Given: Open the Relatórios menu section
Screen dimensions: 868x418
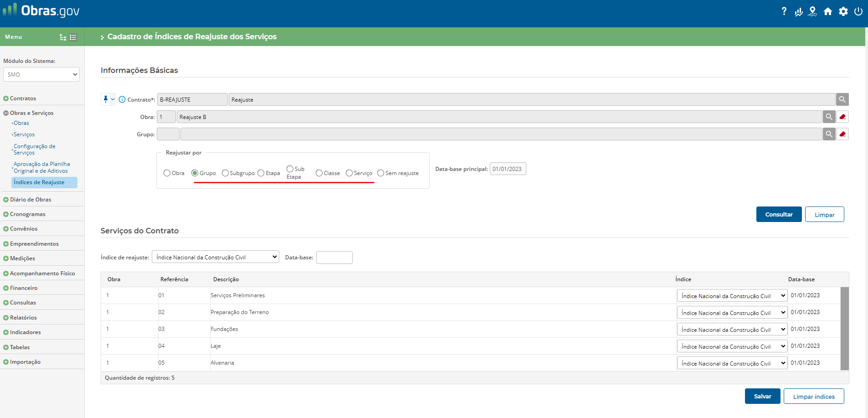Looking at the screenshot, I should [x=23, y=318].
